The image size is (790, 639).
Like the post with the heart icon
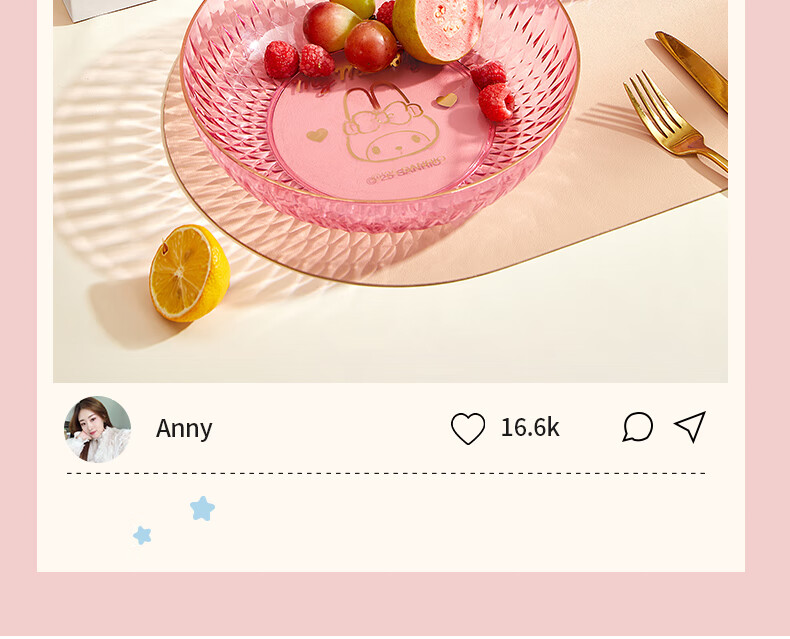point(468,428)
